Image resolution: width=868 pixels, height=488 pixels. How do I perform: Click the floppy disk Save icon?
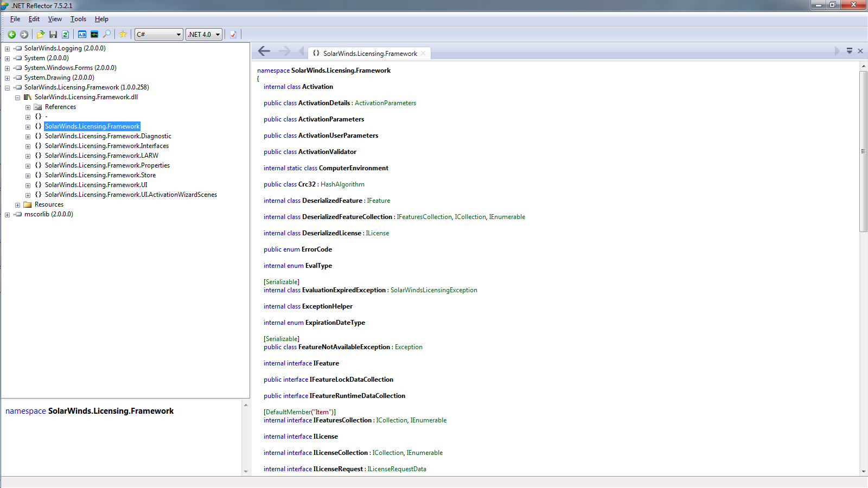pos(53,34)
